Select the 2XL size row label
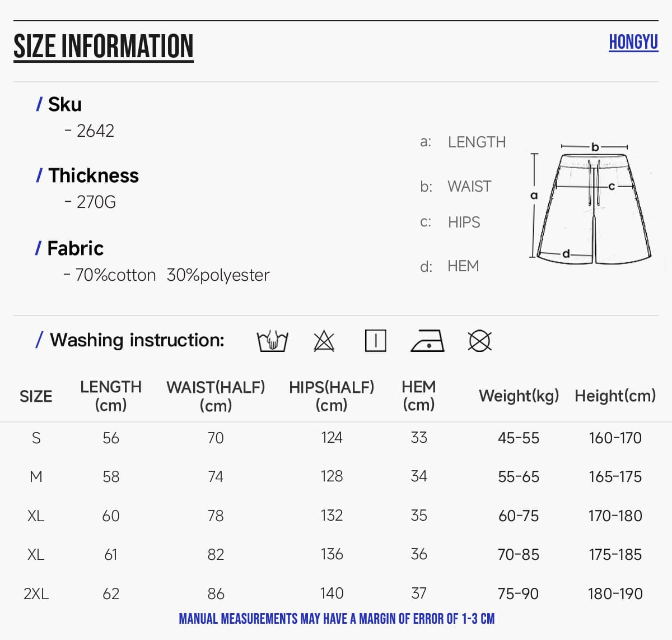 (36, 593)
